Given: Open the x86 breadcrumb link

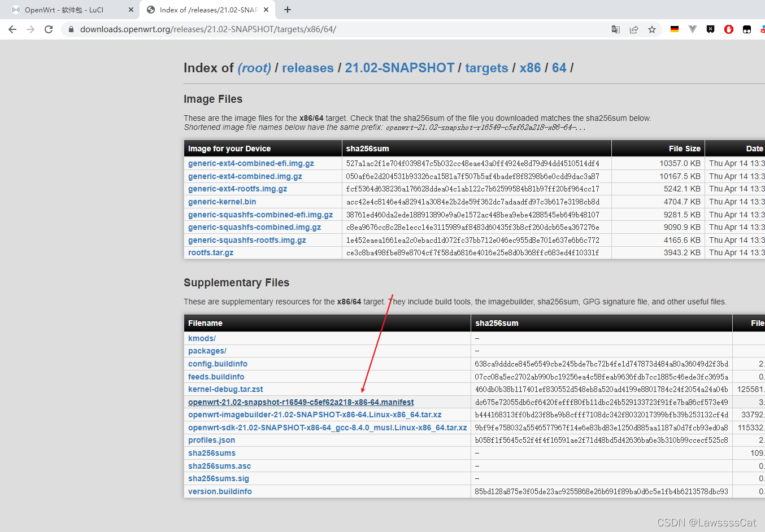Looking at the screenshot, I should [530, 68].
